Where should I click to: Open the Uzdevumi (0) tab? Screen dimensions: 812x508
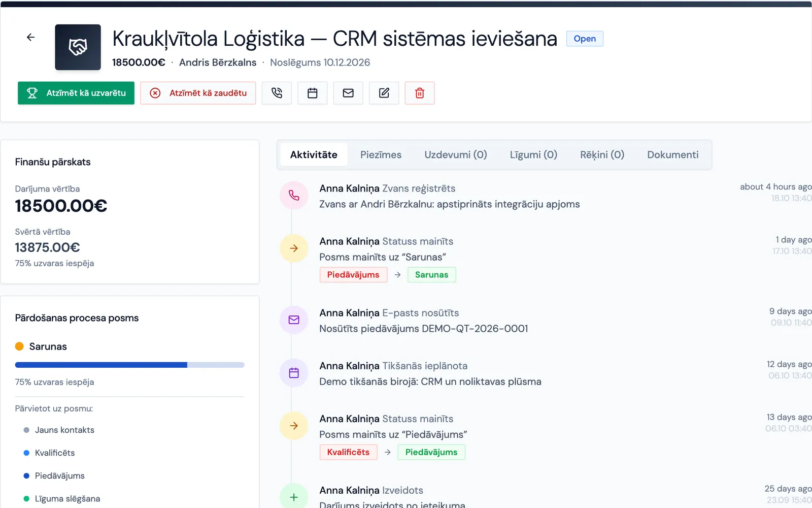point(456,154)
